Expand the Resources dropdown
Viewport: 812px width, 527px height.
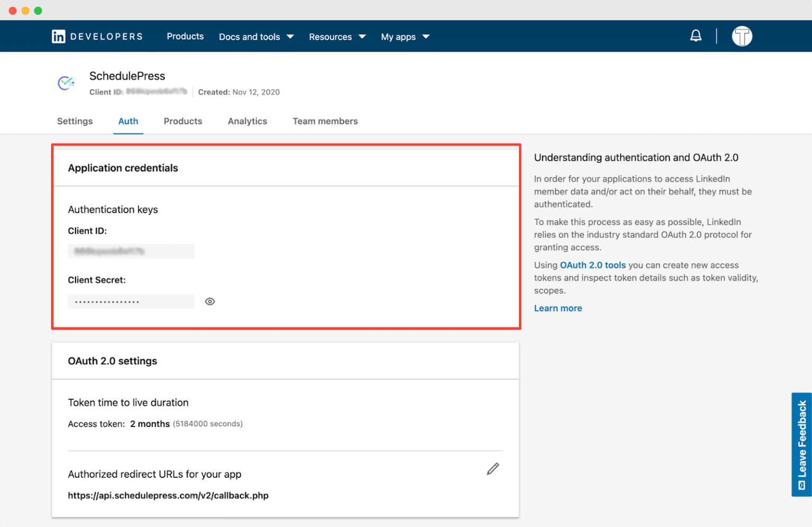[x=337, y=36]
